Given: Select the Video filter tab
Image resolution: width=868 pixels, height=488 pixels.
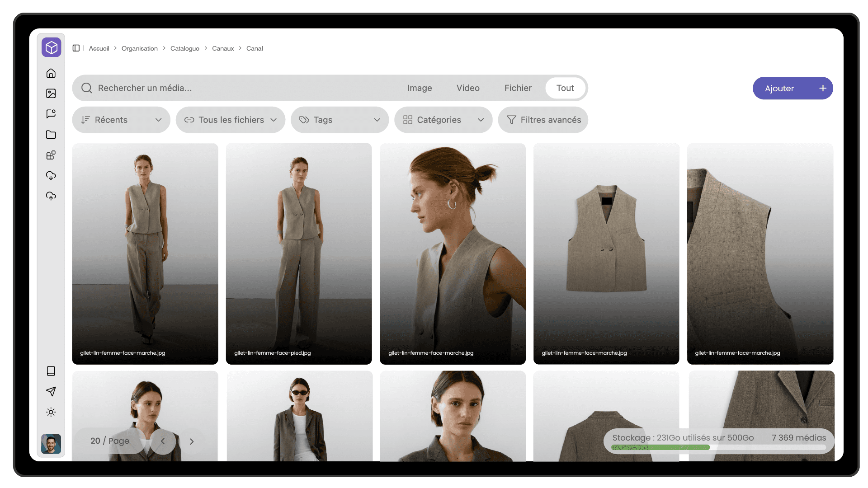Looking at the screenshot, I should (468, 88).
